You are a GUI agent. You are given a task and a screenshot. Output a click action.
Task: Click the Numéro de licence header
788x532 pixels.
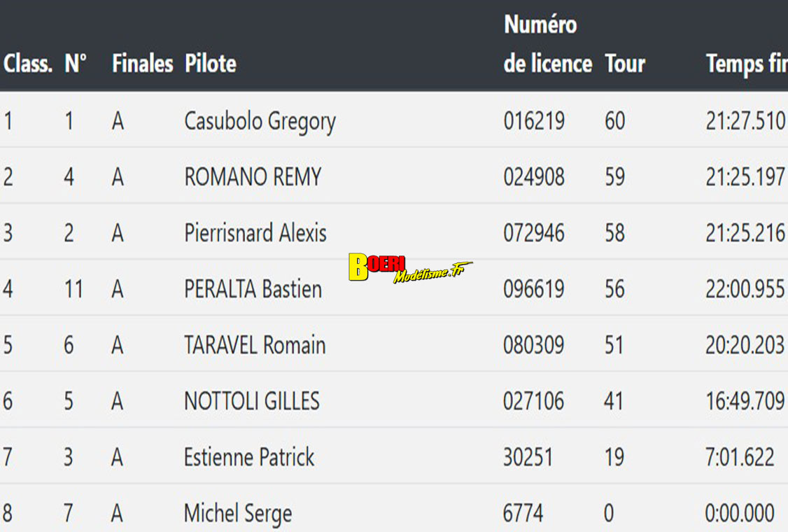pos(547,44)
